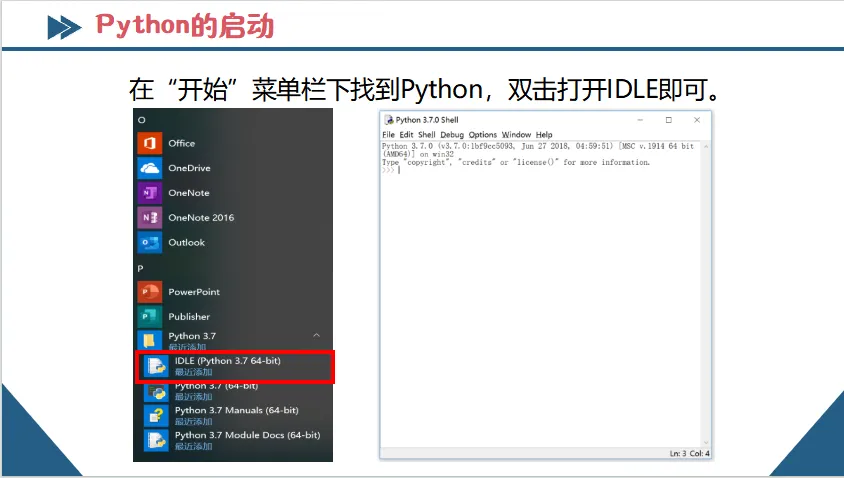The height and width of the screenshot is (478, 844).
Task: Click the Python version banner line
Action: [x=538, y=150]
